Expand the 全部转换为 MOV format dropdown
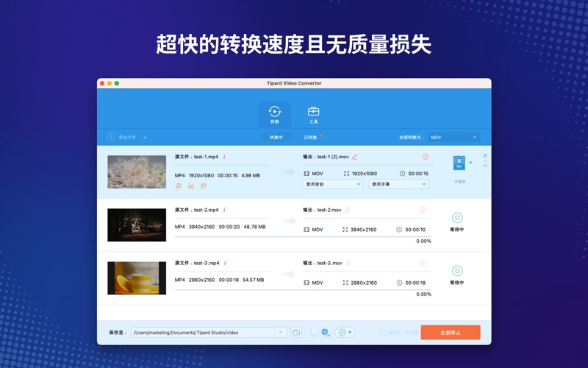 click(453, 138)
